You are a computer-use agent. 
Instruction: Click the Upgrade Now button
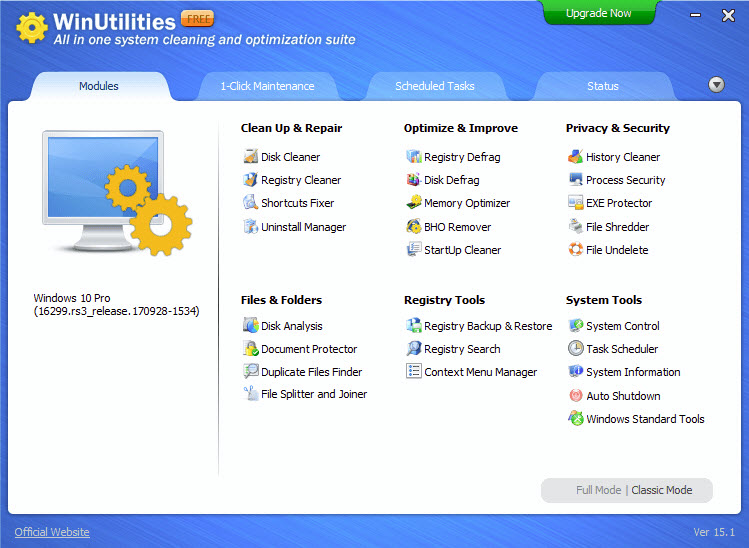pyautogui.click(x=599, y=13)
